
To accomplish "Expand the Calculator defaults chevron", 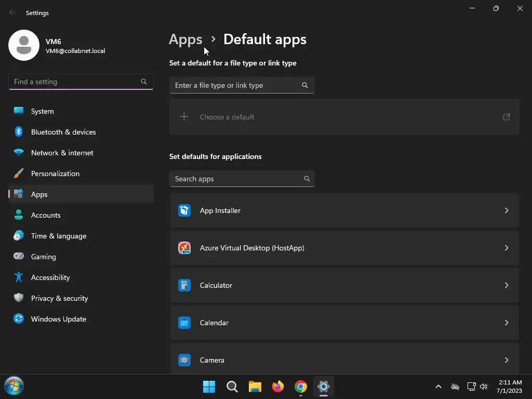I will (x=507, y=285).
